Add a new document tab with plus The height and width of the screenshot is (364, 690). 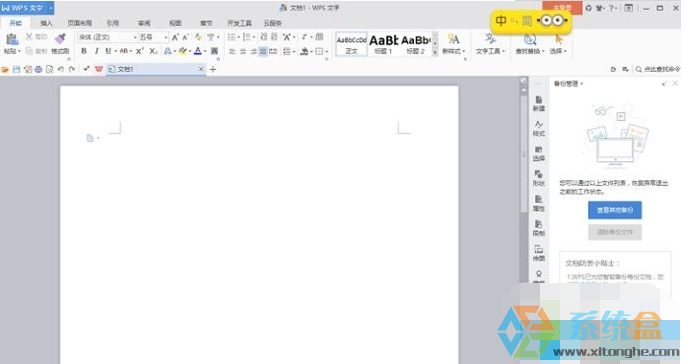click(x=213, y=69)
